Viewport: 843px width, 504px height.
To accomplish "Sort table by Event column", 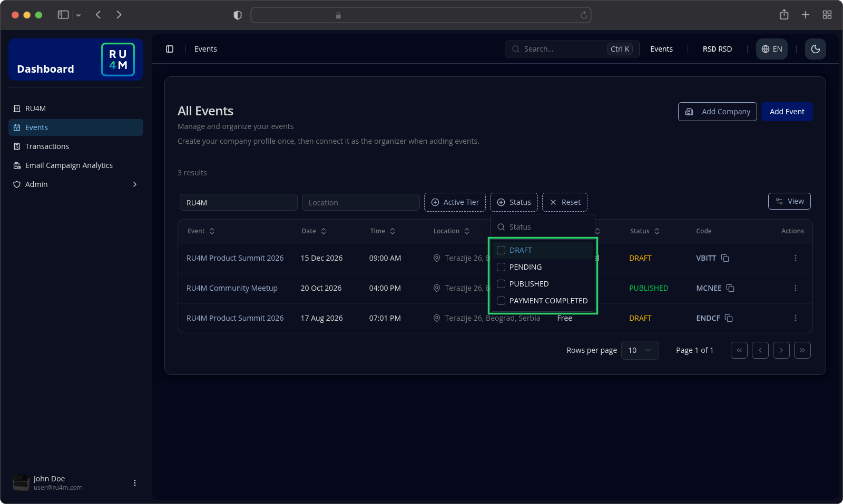I will [201, 231].
